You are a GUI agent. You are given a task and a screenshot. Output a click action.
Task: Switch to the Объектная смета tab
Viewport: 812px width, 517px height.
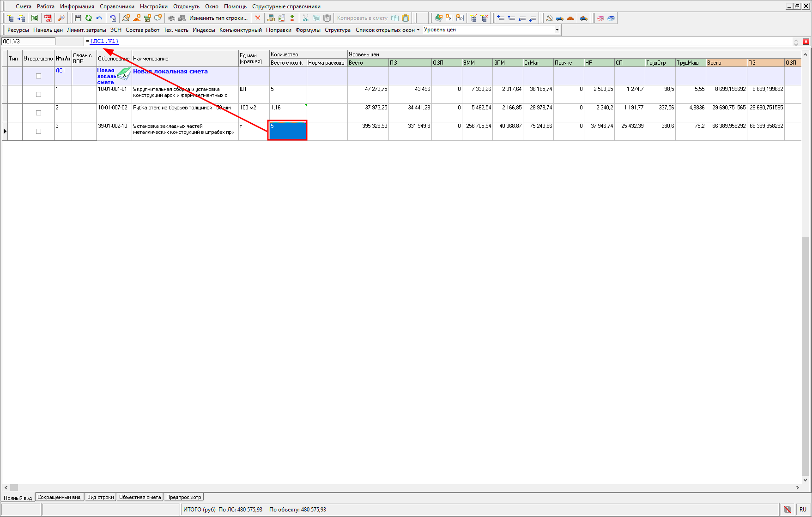pos(140,497)
